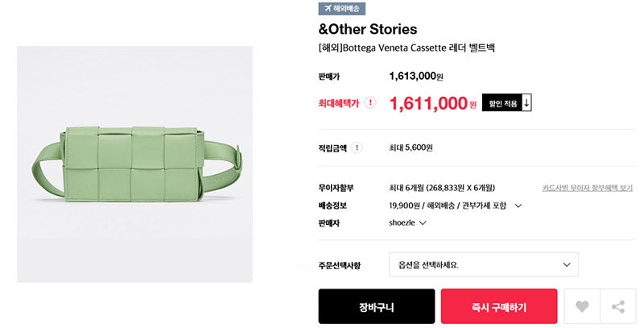Add item to wishlist with heart icon
The height and width of the screenshot is (328, 644).
[582, 306]
